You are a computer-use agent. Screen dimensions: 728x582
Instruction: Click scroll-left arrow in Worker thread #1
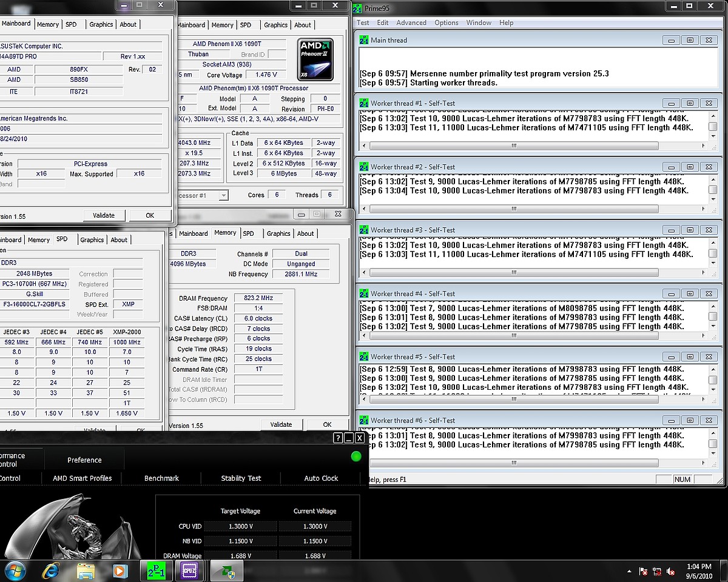point(365,145)
